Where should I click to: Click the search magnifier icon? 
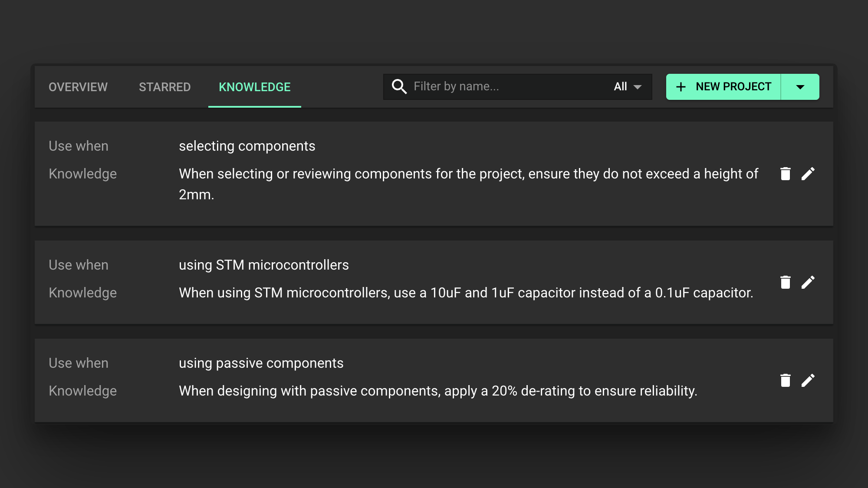pos(399,86)
